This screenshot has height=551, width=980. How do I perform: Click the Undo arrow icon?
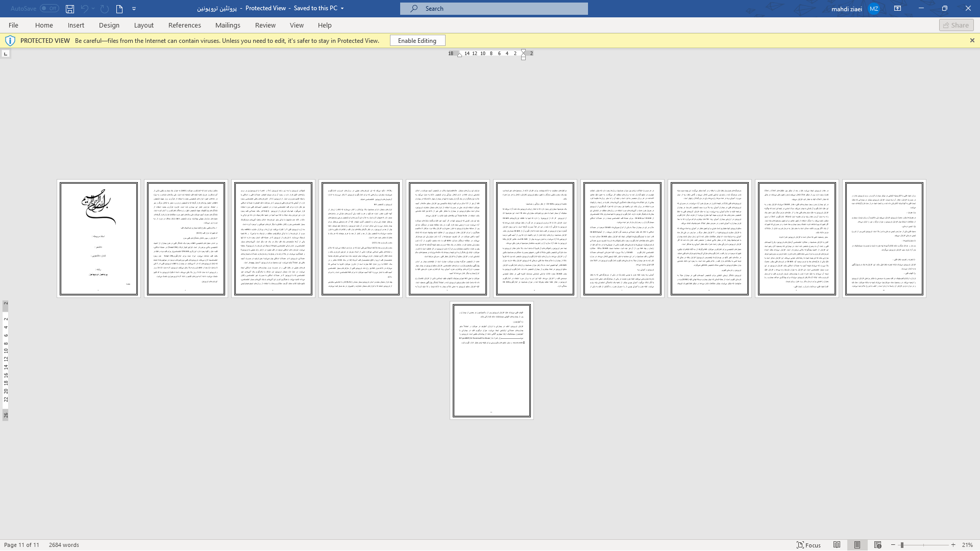coord(85,9)
